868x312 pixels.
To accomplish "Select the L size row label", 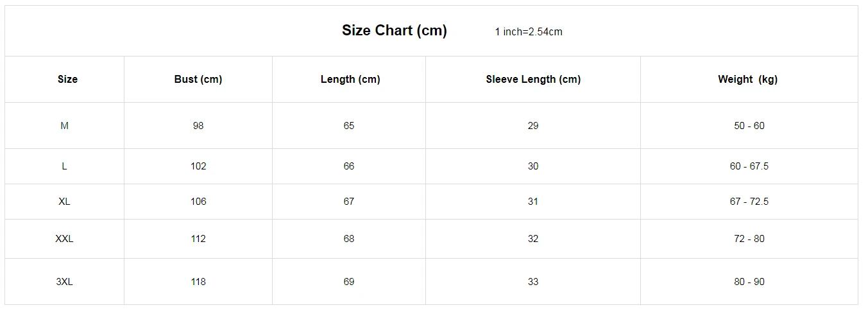I will pos(64,166).
